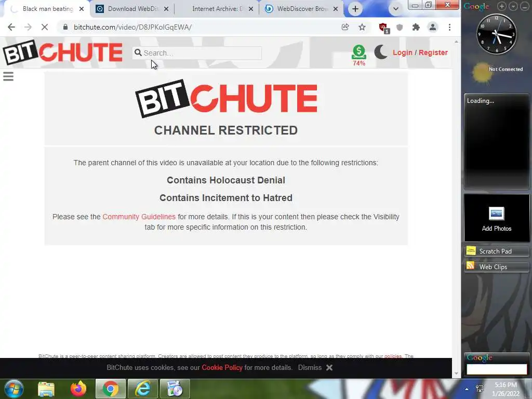Open the Community Guidelines link
Viewport: 532px width, 399px height.
point(139,217)
